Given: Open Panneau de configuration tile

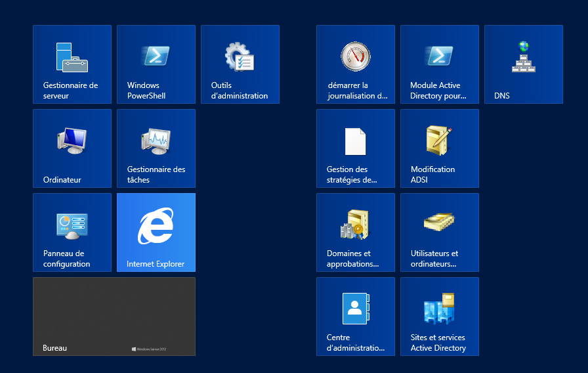Looking at the screenshot, I should 72,232.
